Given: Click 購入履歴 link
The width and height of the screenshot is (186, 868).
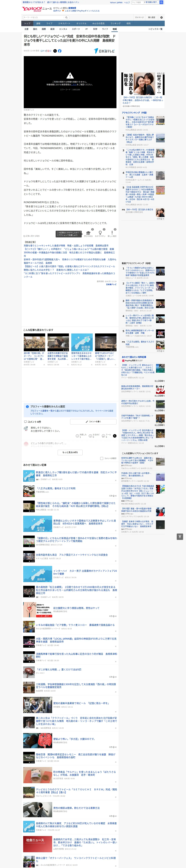Looking at the screenshot, I should pos(152,18).
